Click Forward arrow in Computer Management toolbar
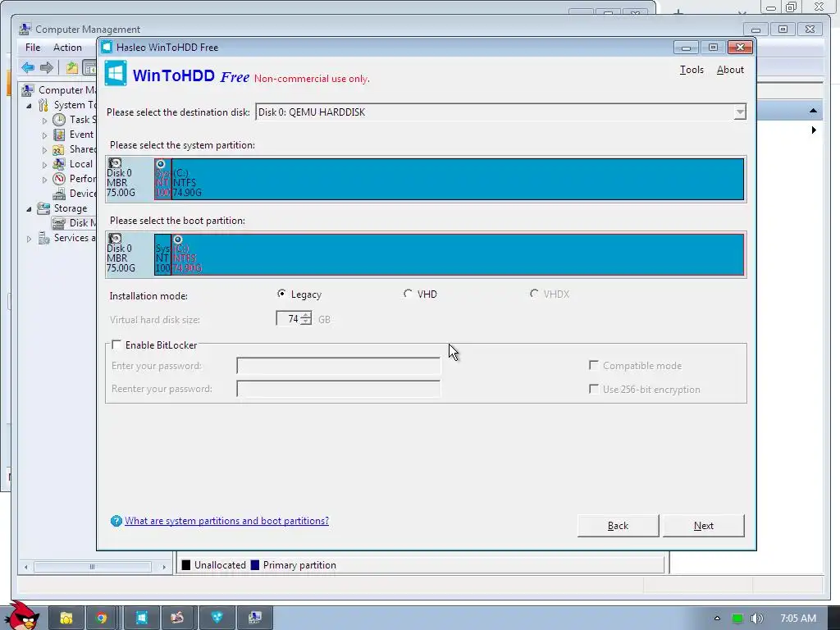 coord(47,67)
